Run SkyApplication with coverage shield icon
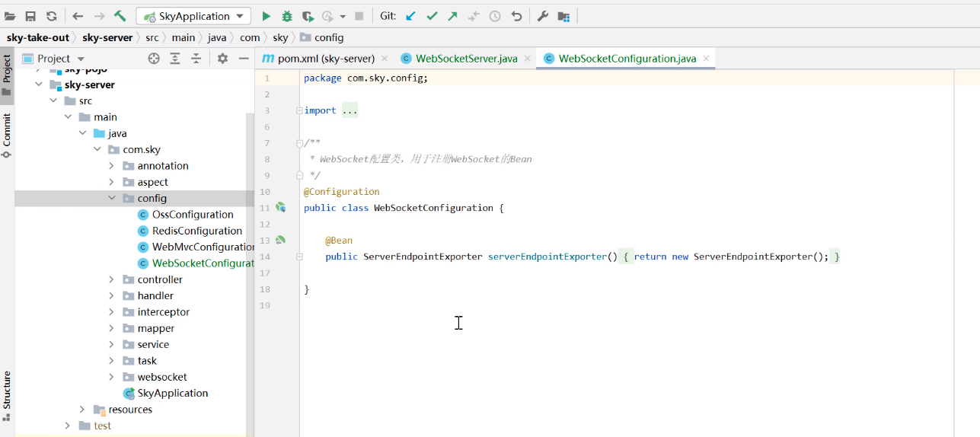 click(x=308, y=16)
